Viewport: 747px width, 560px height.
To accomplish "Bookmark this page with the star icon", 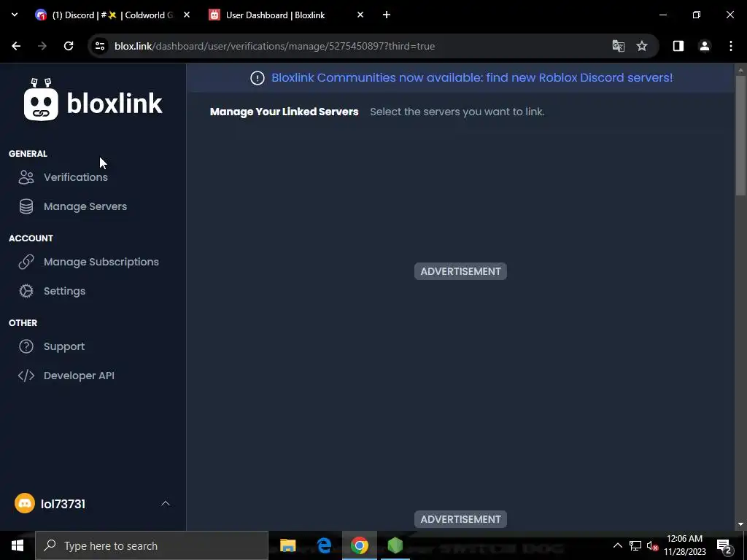I will click(x=642, y=46).
